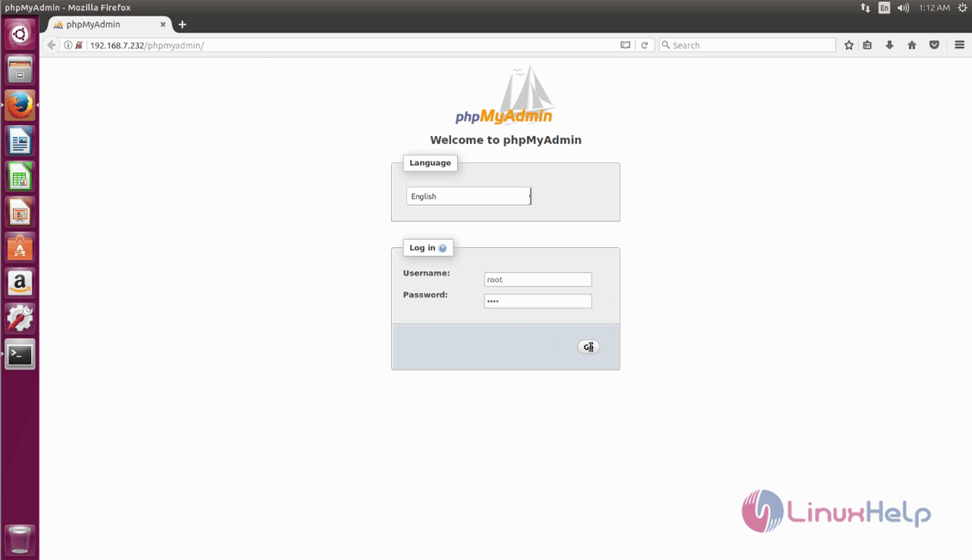Open the Firefox hamburger menu

(959, 46)
